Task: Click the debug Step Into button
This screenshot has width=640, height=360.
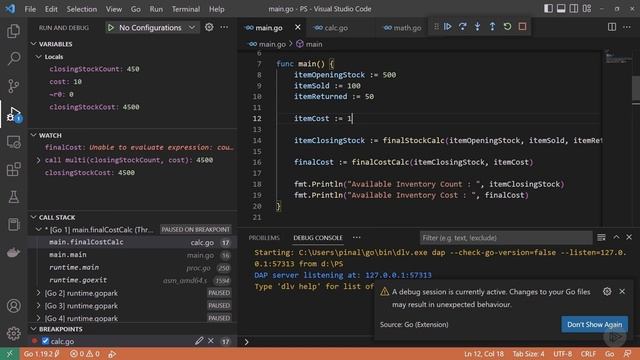Action: click(x=477, y=27)
